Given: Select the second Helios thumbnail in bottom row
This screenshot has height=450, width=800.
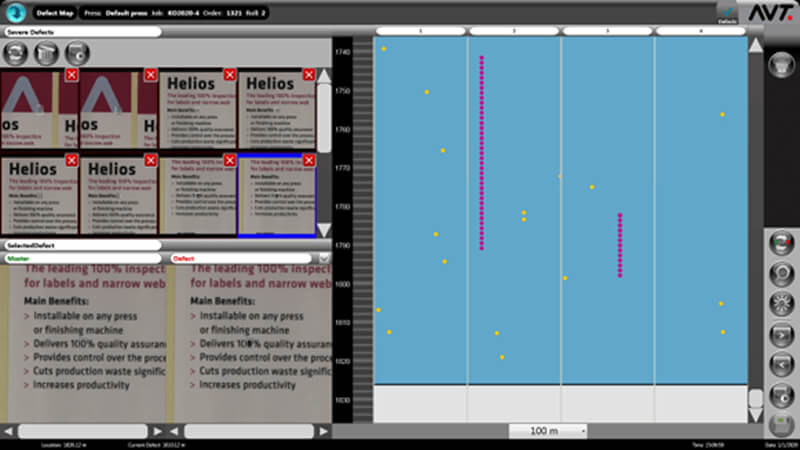Looking at the screenshot, I should click(x=118, y=194).
